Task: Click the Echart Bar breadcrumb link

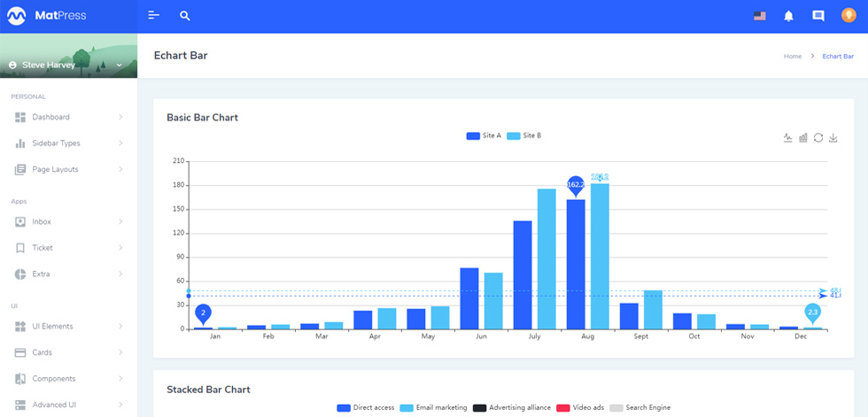Action: click(x=838, y=57)
